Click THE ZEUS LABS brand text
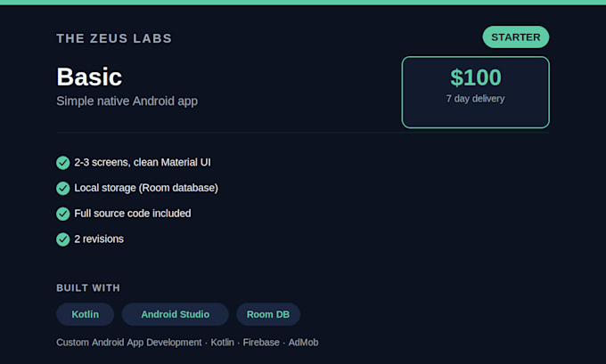The image size is (606, 364). pyautogui.click(x=114, y=38)
